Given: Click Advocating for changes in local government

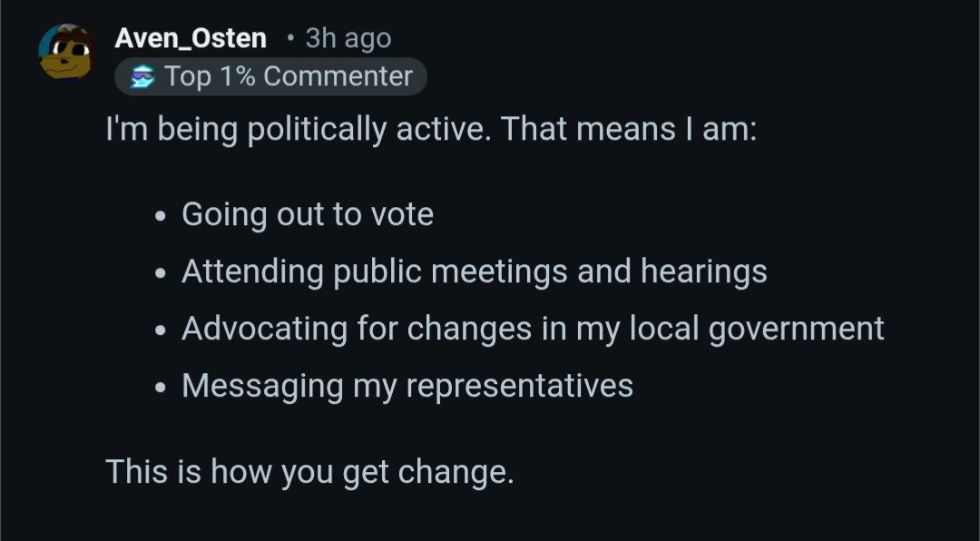Looking at the screenshot, I should (x=533, y=329).
